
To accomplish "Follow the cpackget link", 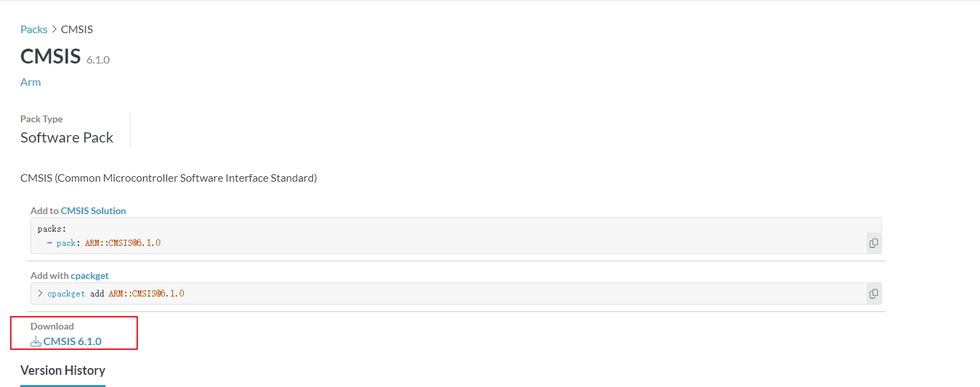I will coord(90,276).
